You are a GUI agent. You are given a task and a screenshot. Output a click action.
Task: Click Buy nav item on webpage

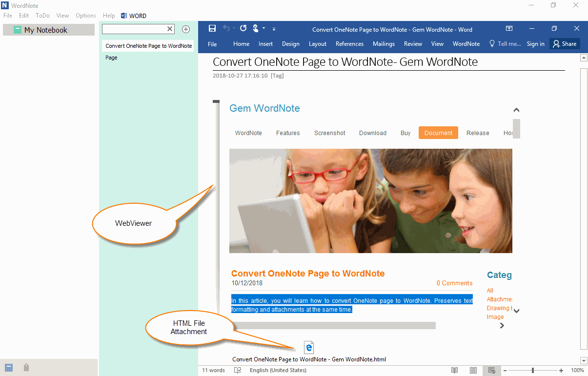click(x=406, y=133)
